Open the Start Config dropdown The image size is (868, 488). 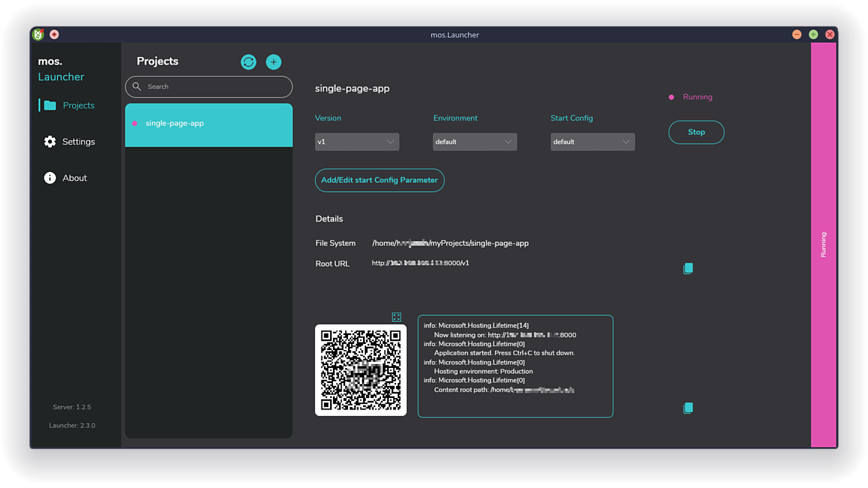592,141
